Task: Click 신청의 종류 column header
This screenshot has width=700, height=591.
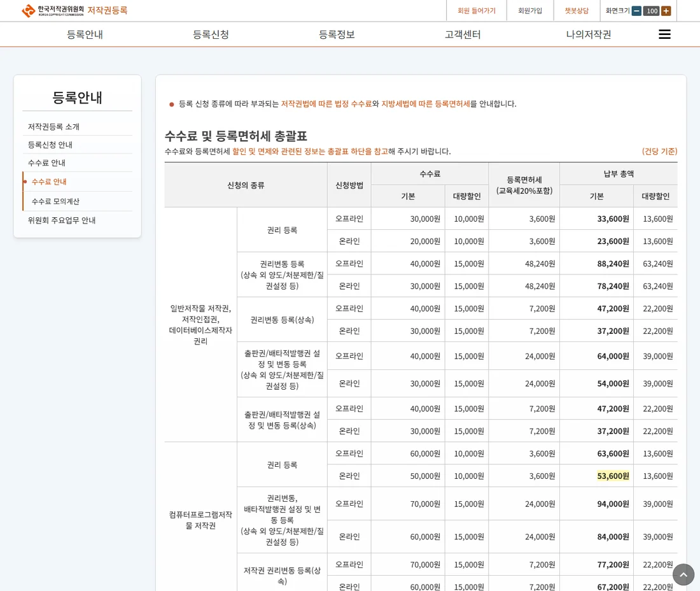Action: 246,185
